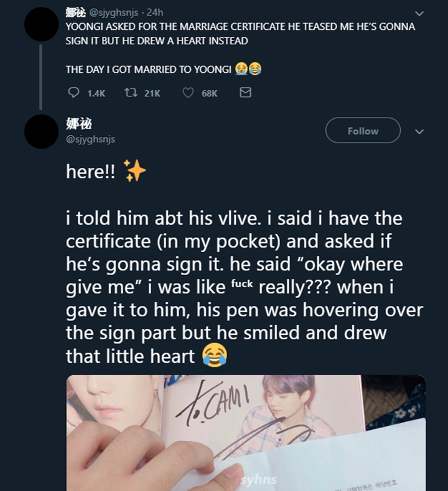Follow the @sjyghsnjs account
The height and width of the screenshot is (491, 448).
(363, 130)
